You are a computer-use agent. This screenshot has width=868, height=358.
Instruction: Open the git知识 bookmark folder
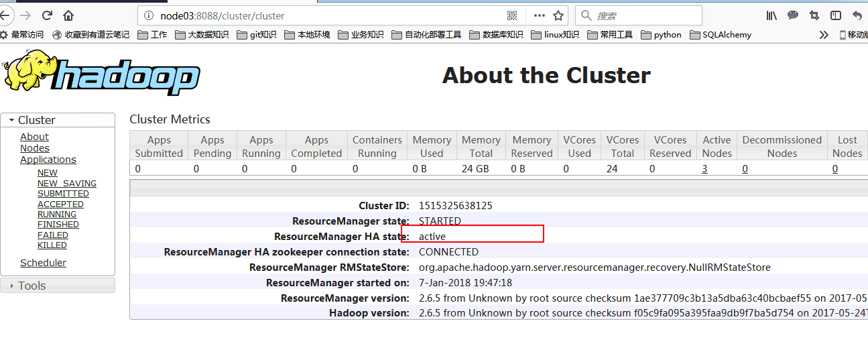[x=257, y=35]
